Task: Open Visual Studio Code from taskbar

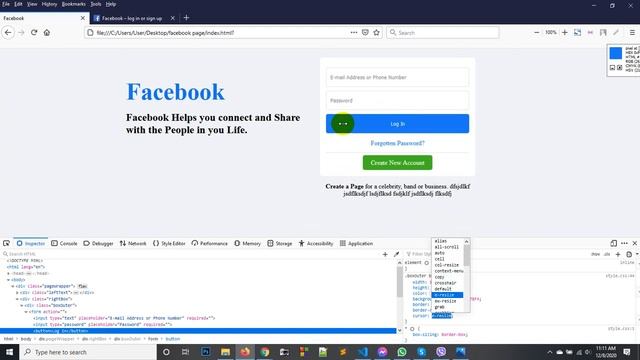Action: click(362, 352)
